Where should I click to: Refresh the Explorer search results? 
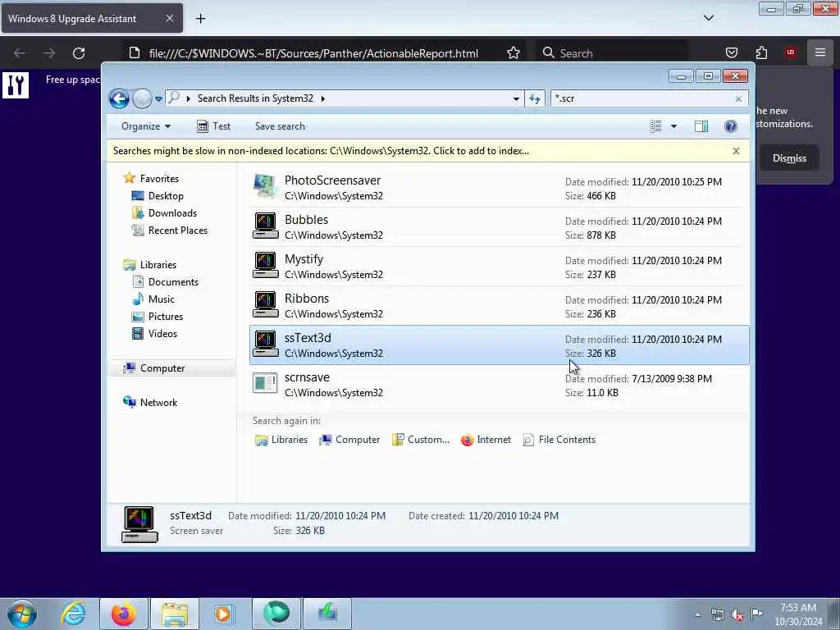coord(535,98)
